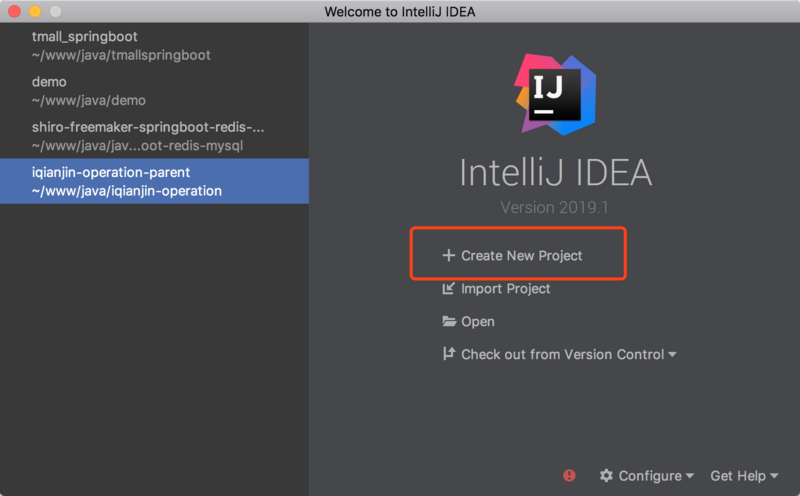Screen dimensions: 800x496
Task: Minimize the Welcome window with yellow button
Action: pyautogui.click(x=35, y=11)
